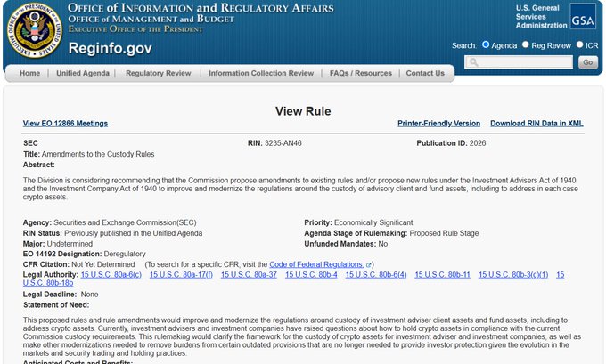Screen dimensions: 606x364
Task: Open legal authority 15 U.S.C. 80b-6(4)
Action: (x=376, y=275)
